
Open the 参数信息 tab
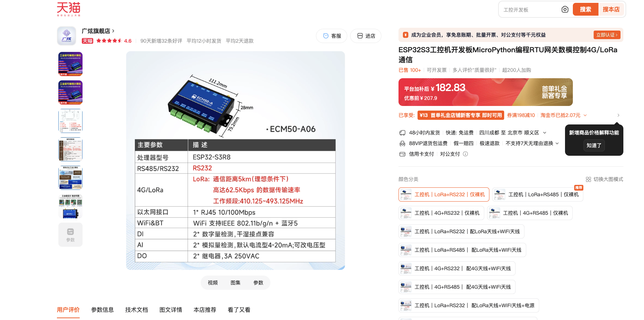102,310
